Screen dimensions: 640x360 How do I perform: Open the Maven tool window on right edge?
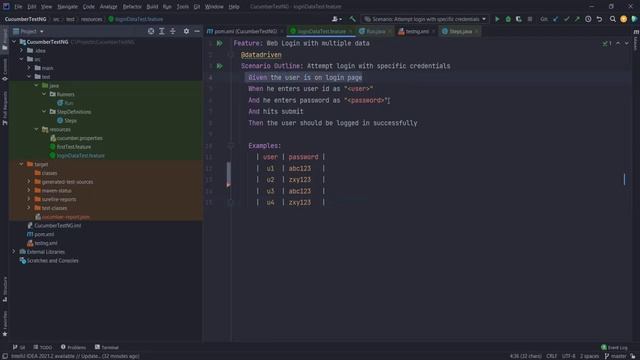(x=636, y=40)
